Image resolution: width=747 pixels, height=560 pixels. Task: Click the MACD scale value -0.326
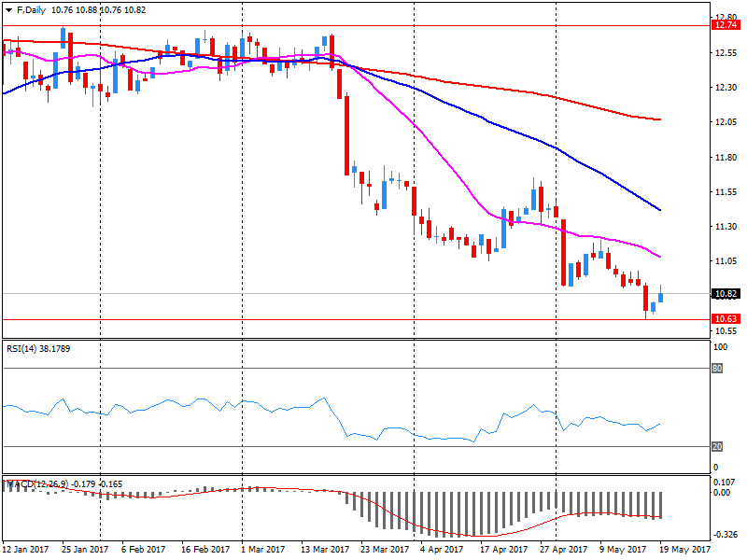[x=726, y=534]
